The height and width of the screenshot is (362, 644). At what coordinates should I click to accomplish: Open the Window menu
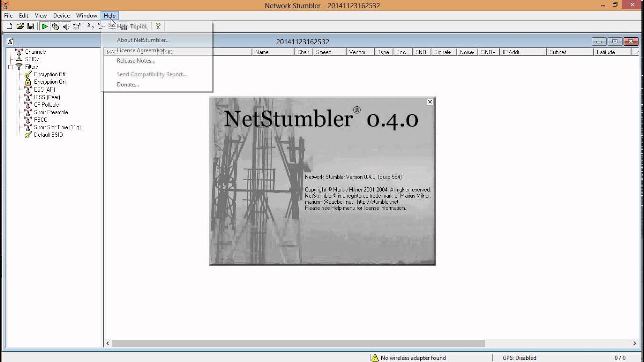tap(87, 16)
